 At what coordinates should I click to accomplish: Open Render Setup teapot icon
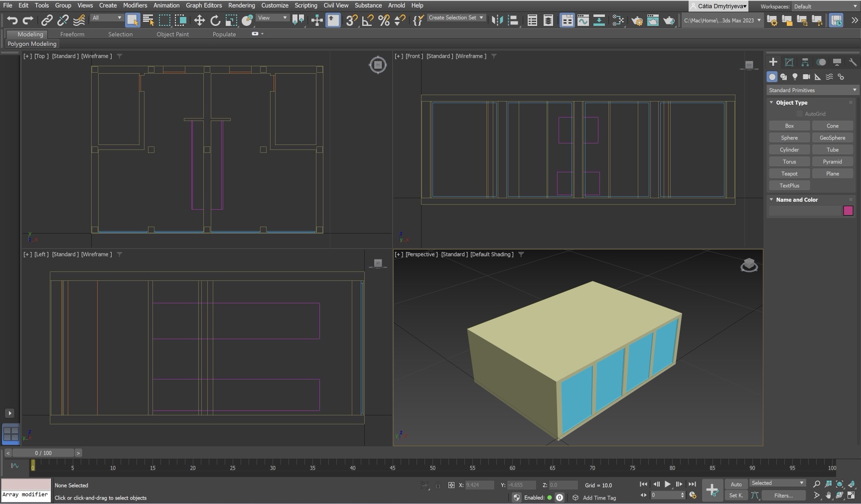(637, 20)
